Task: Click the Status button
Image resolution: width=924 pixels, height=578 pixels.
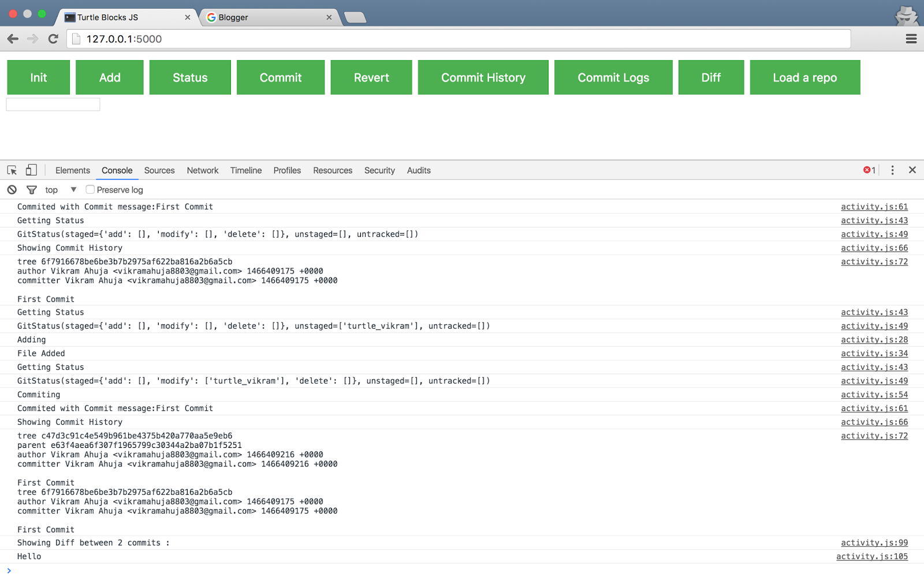Action: [190, 77]
